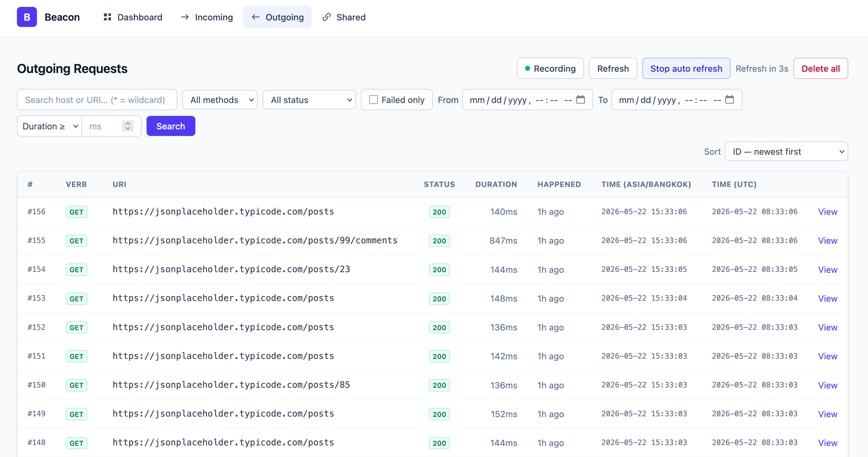View request #156 details

[x=827, y=212]
